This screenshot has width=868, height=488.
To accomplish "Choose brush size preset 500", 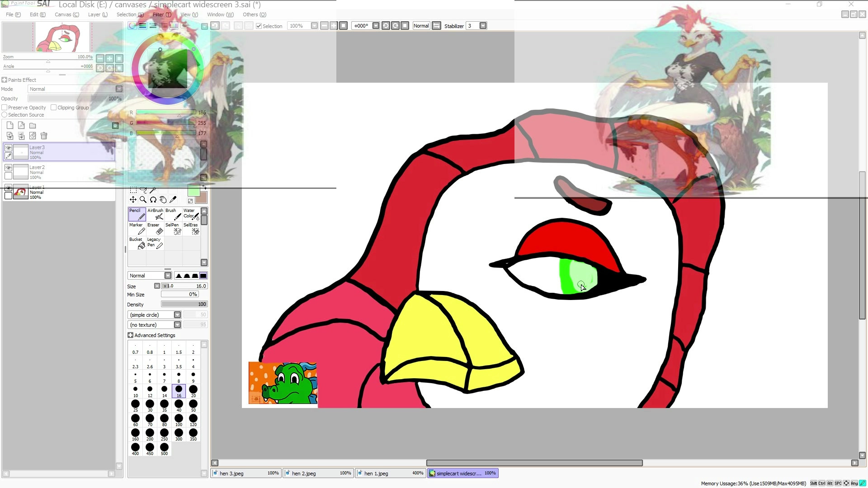I will click(164, 449).
